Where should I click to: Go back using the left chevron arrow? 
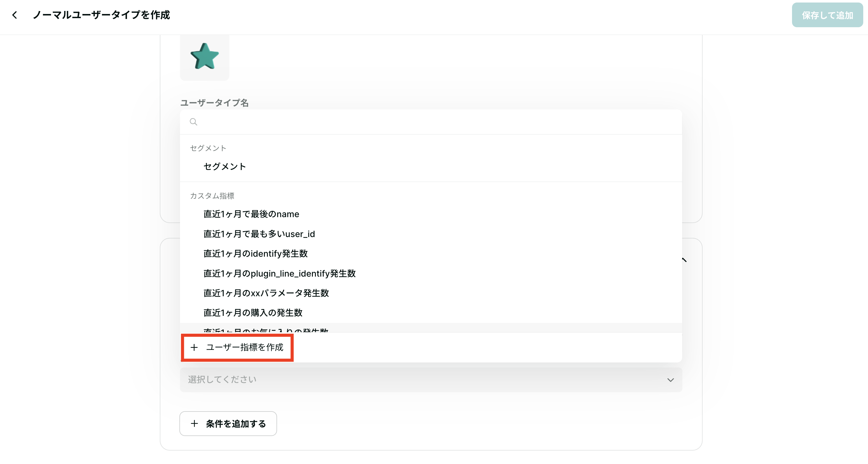[x=15, y=15]
